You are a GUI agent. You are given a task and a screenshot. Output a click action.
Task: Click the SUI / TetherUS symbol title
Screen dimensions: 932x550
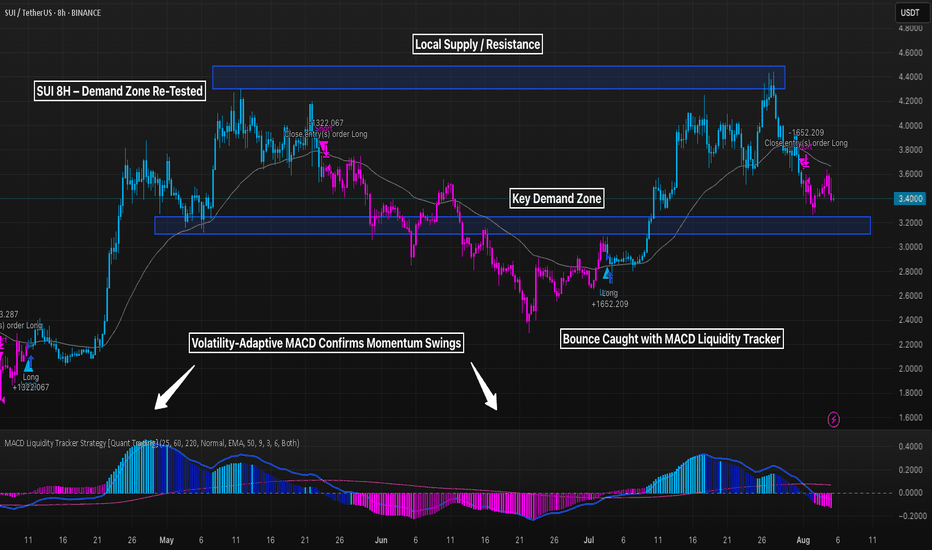click(x=52, y=12)
